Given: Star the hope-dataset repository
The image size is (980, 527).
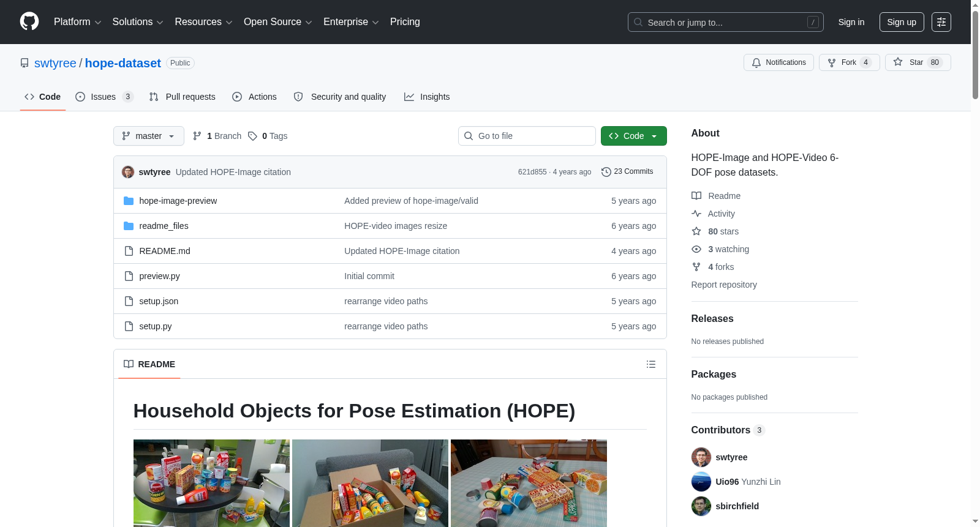Looking at the screenshot, I should click(x=918, y=62).
